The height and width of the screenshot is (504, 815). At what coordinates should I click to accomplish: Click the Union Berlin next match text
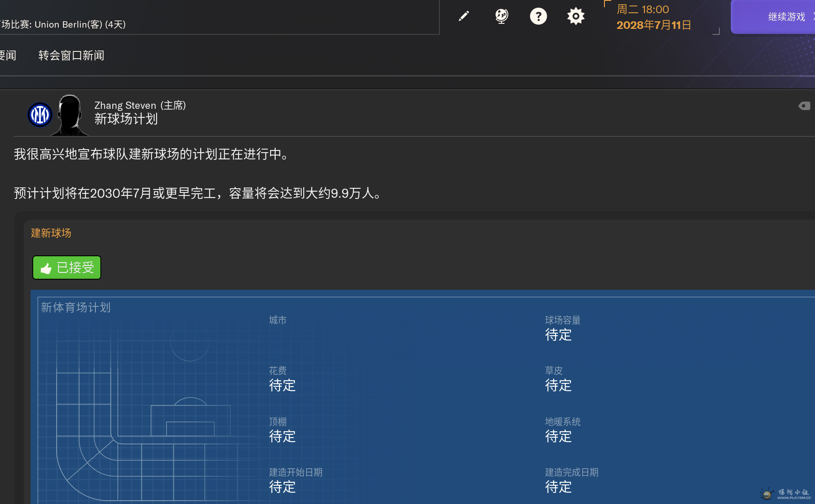click(x=63, y=25)
